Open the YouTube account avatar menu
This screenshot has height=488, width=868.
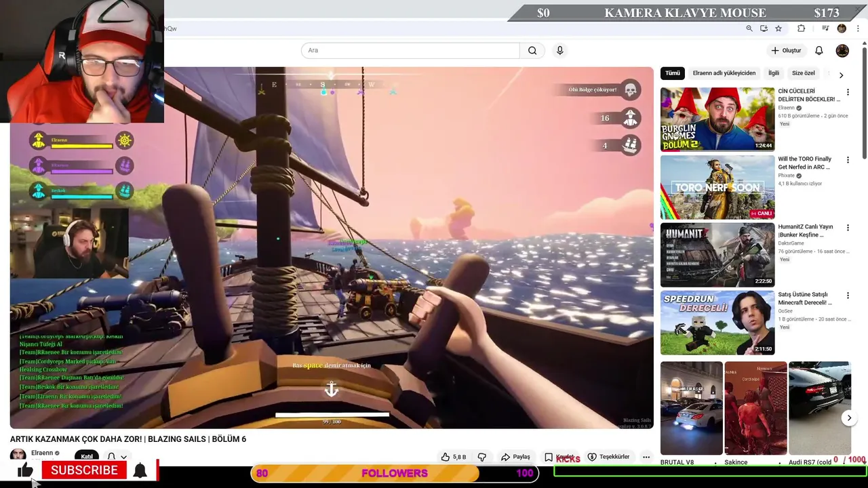(x=842, y=51)
